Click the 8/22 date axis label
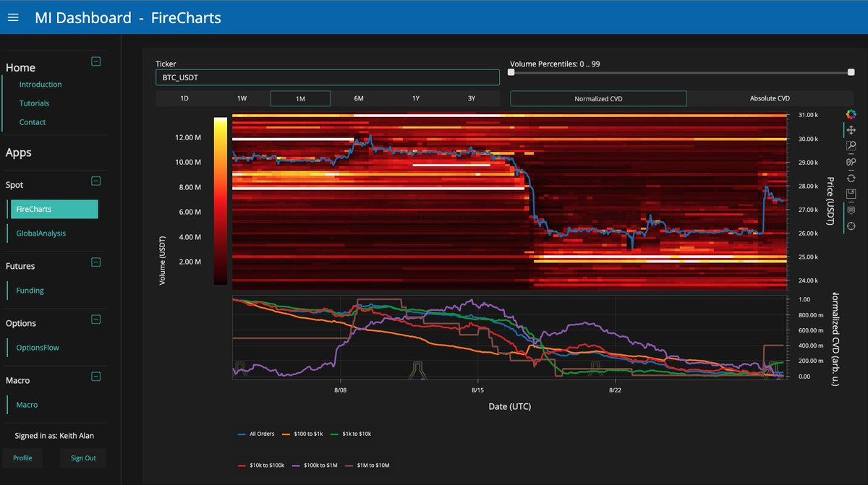Viewport: 868px width, 485px height. tap(615, 390)
